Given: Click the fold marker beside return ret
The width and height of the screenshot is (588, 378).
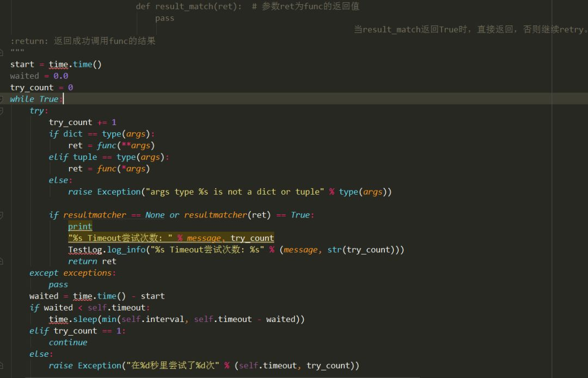Looking at the screenshot, I should pyautogui.click(x=2, y=262).
